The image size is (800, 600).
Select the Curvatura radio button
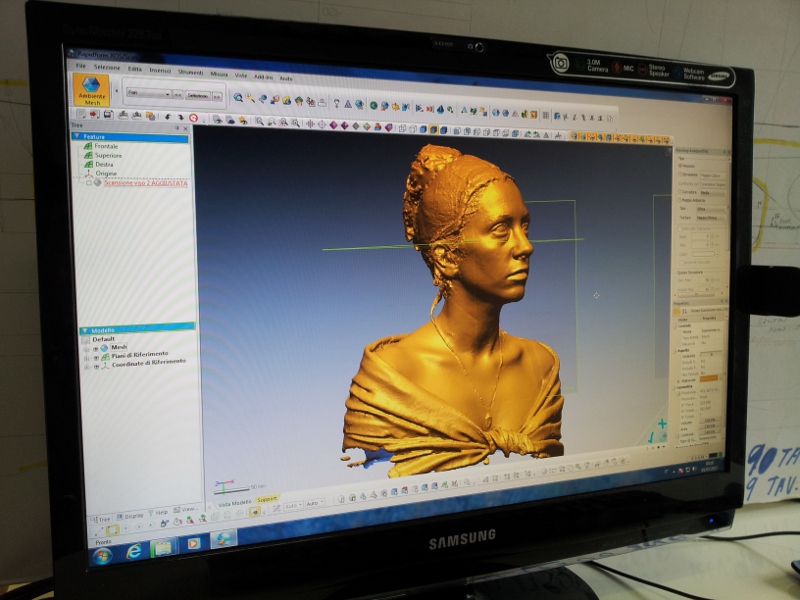click(x=680, y=192)
